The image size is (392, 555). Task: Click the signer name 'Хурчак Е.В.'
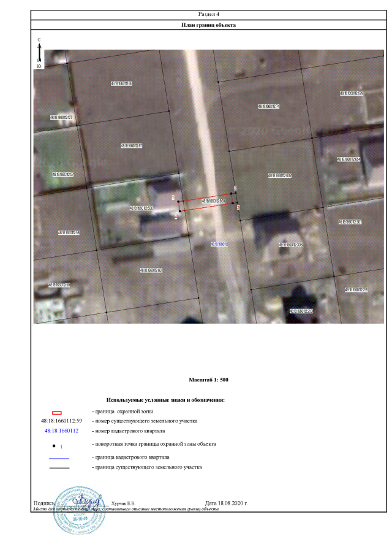123,503
